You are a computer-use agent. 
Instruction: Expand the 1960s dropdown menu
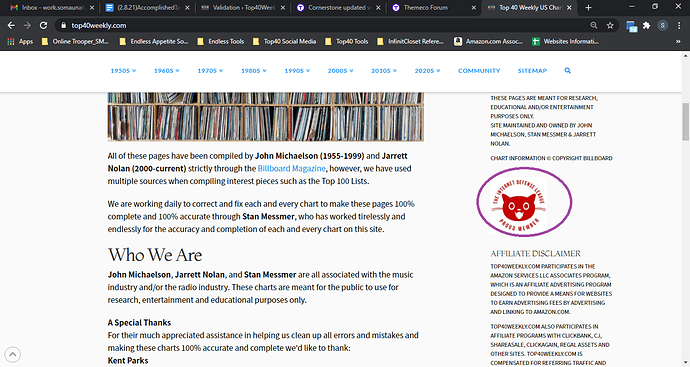[167, 70]
